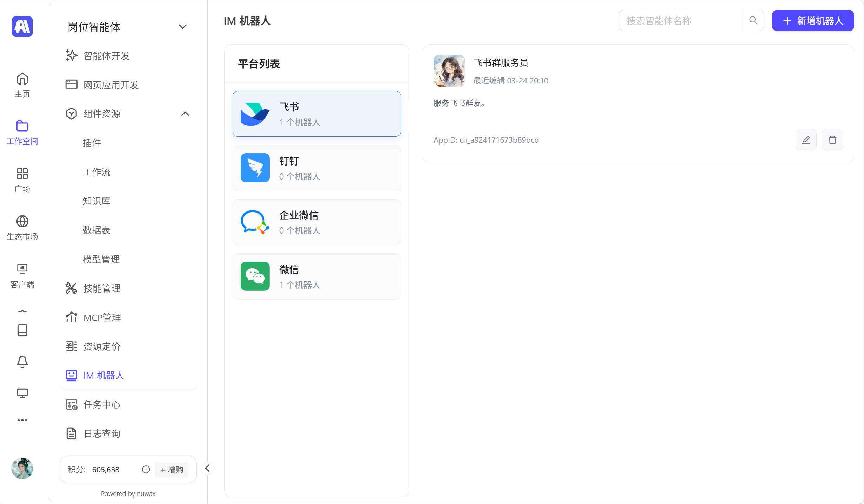
Task: Click the points value 605,638
Action: 106,470
